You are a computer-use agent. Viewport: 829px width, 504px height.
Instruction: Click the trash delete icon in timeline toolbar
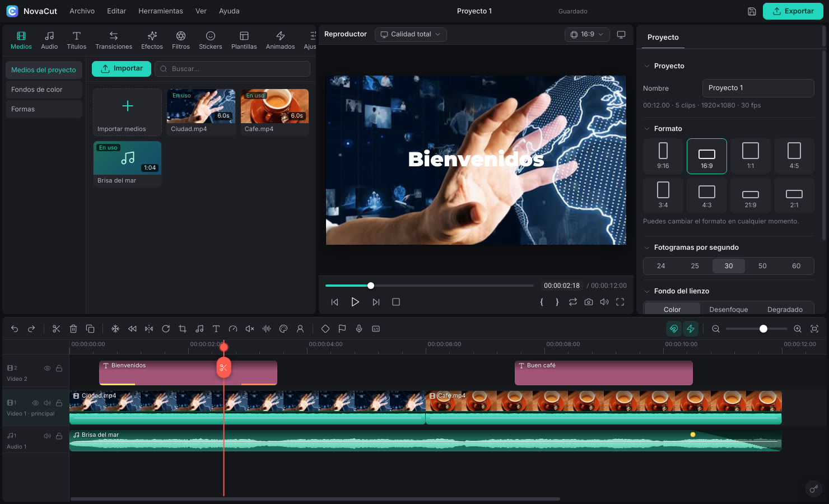coord(73,329)
